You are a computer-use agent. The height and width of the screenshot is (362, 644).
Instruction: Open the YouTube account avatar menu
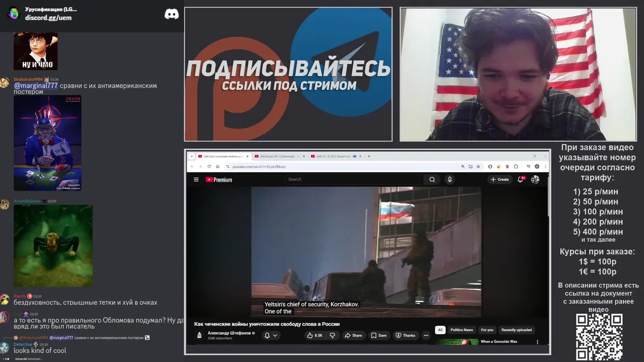click(x=535, y=179)
